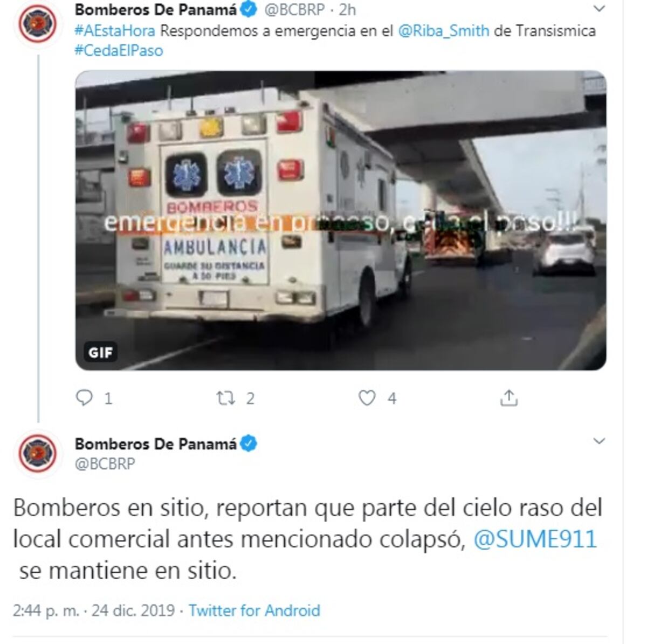Click the Twitter for Android source link
647x644 pixels.
[x=254, y=611]
